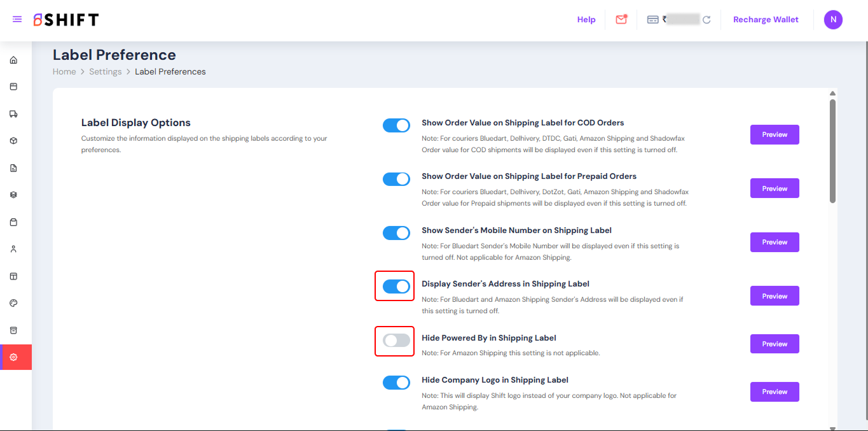This screenshot has width=868, height=431.
Task: Click the Recharge Wallet button
Action: 766,20
